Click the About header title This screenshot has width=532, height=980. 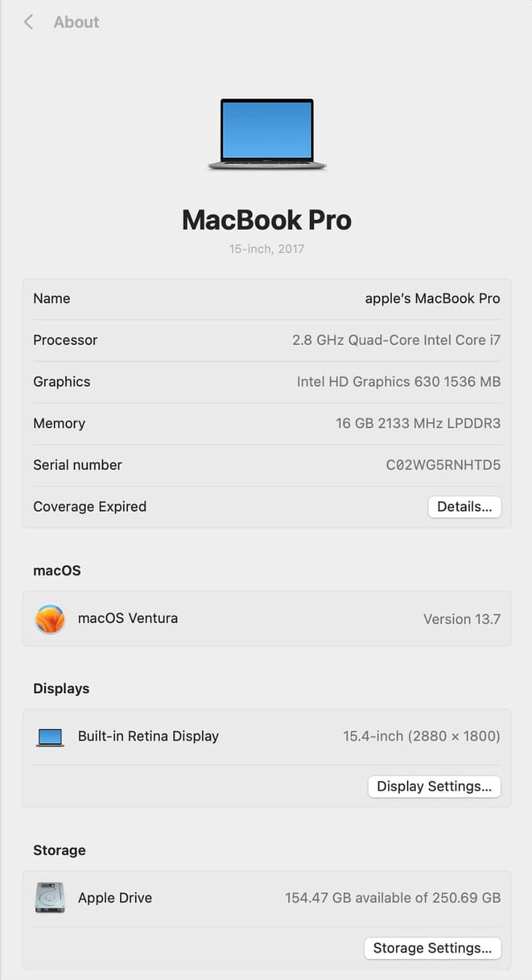(x=76, y=22)
